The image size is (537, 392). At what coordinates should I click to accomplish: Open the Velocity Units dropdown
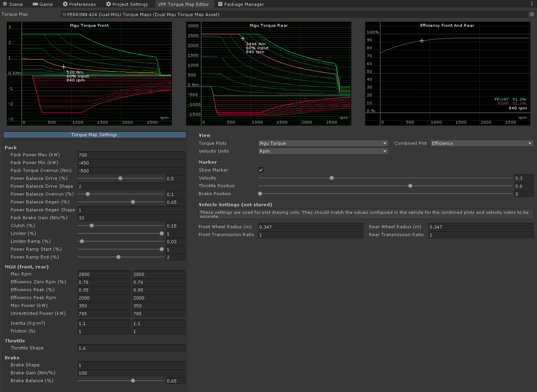[323, 151]
